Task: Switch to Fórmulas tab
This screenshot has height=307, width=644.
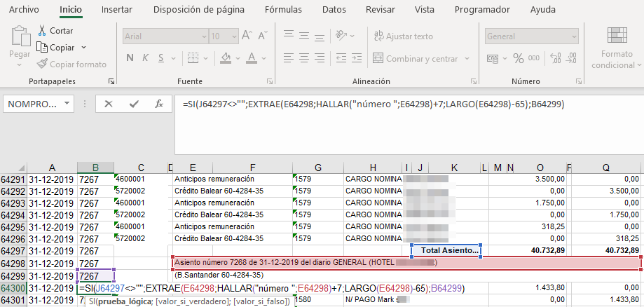Action: pyautogui.click(x=283, y=9)
